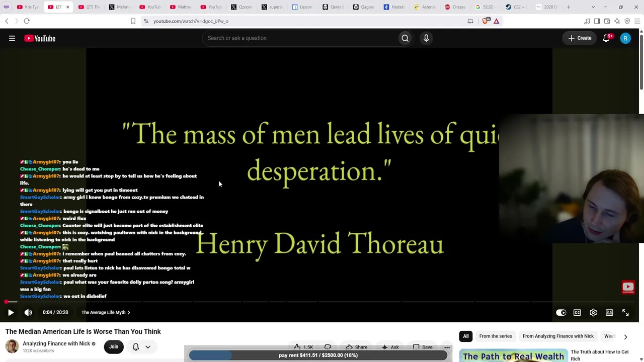Mute the video volume
Screen dimensions: 644x362
point(28,313)
